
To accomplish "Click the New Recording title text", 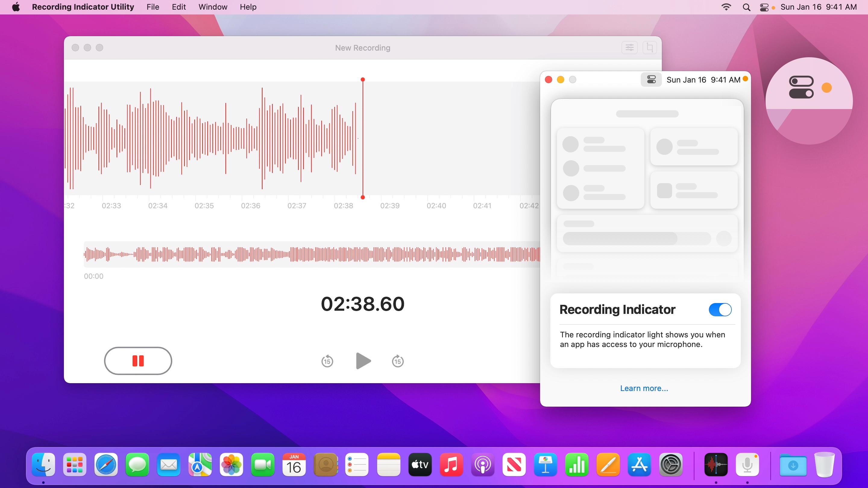I will point(363,48).
